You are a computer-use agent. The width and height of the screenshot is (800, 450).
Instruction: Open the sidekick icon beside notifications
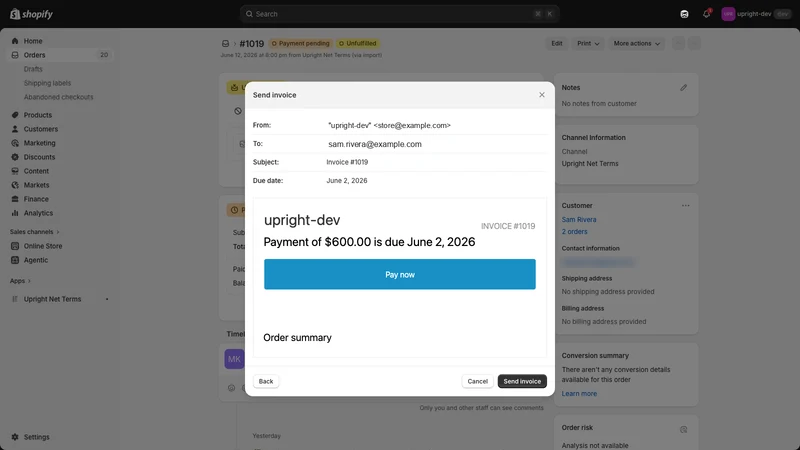pos(684,14)
